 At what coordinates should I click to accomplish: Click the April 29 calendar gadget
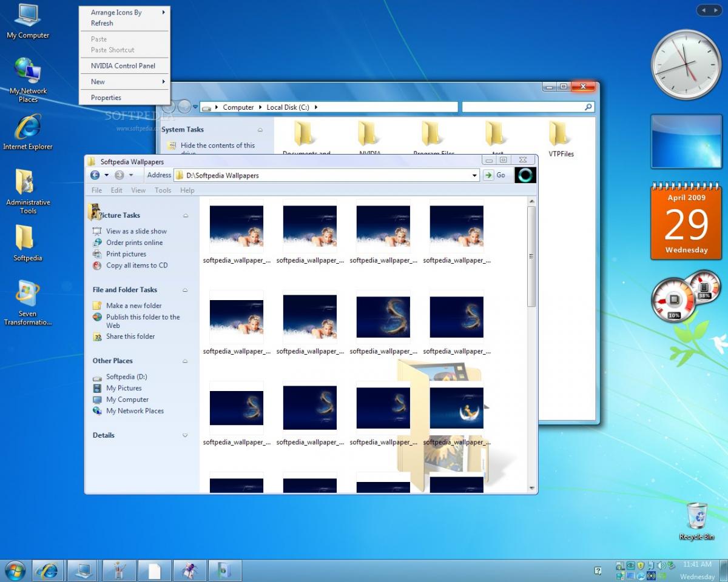click(x=686, y=221)
